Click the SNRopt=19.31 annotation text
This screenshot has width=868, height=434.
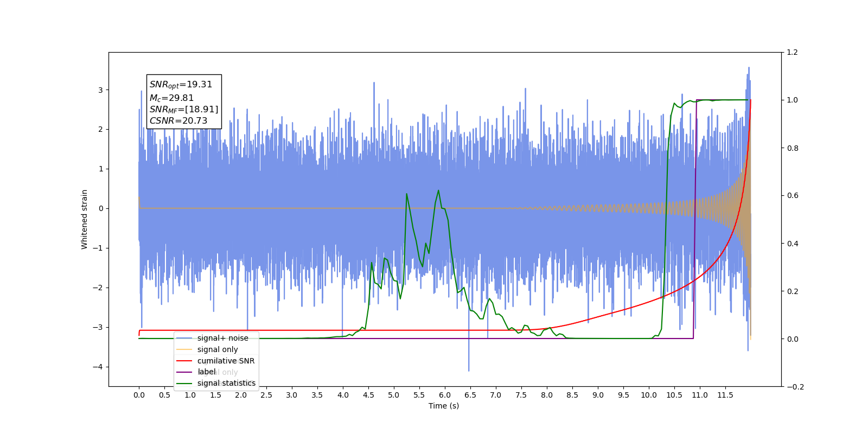point(181,85)
